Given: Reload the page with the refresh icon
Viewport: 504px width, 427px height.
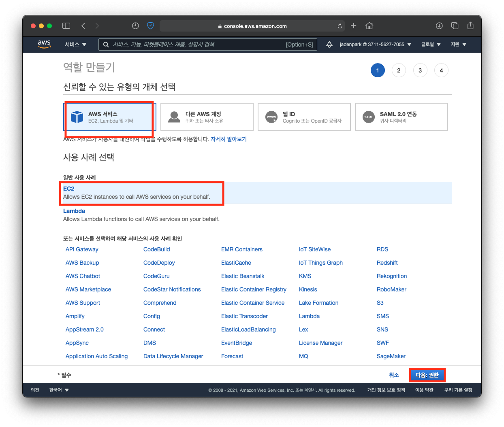Looking at the screenshot, I should click(x=340, y=26).
